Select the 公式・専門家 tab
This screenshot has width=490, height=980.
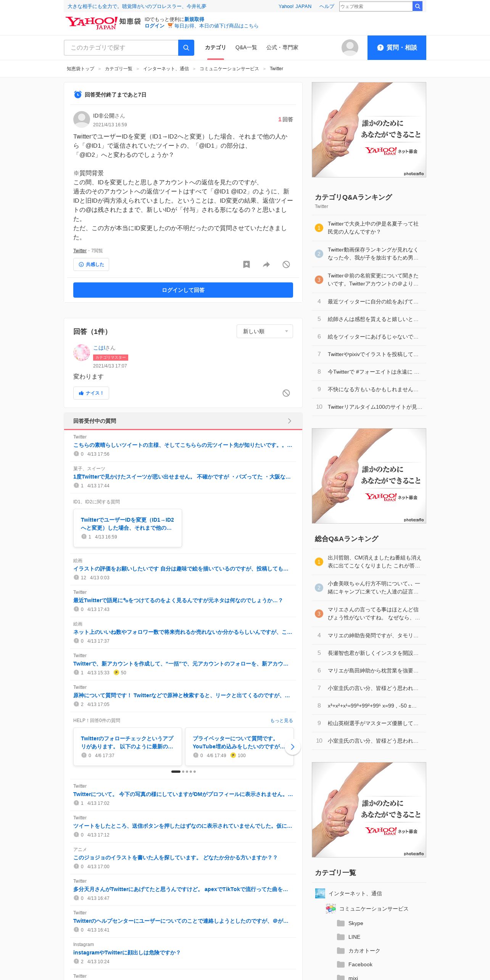point(282,48)
